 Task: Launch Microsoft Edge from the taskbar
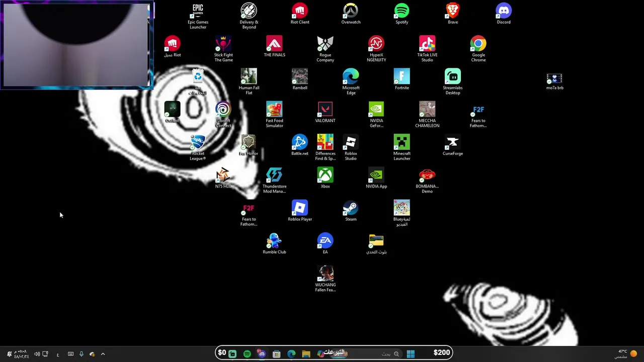(x=291, y=354)
